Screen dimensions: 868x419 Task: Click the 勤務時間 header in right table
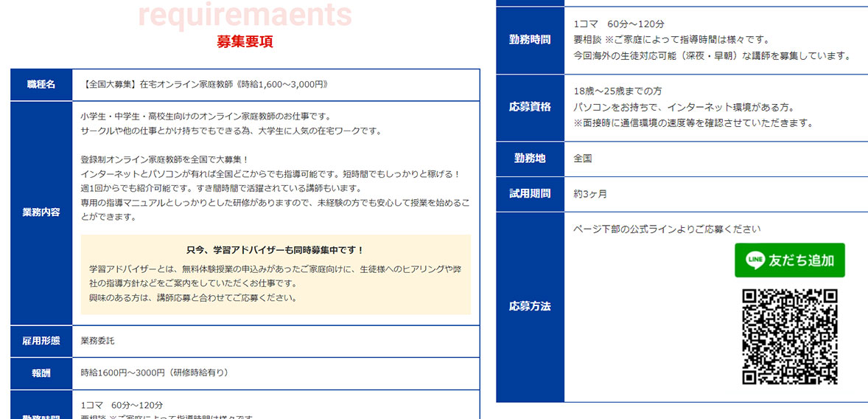pos(530,40)
